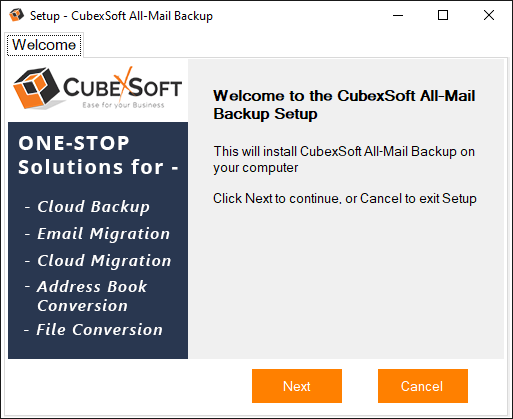Viewport: 513px width, 419px height.
Task: Click the 'Ease for your Business' tagline
Action: 123,105
